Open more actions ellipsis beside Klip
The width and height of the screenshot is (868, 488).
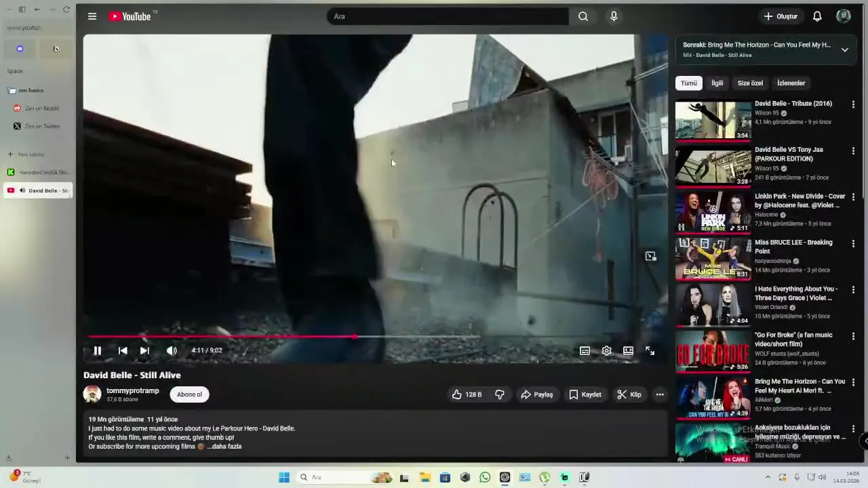[x=660, y=394]
